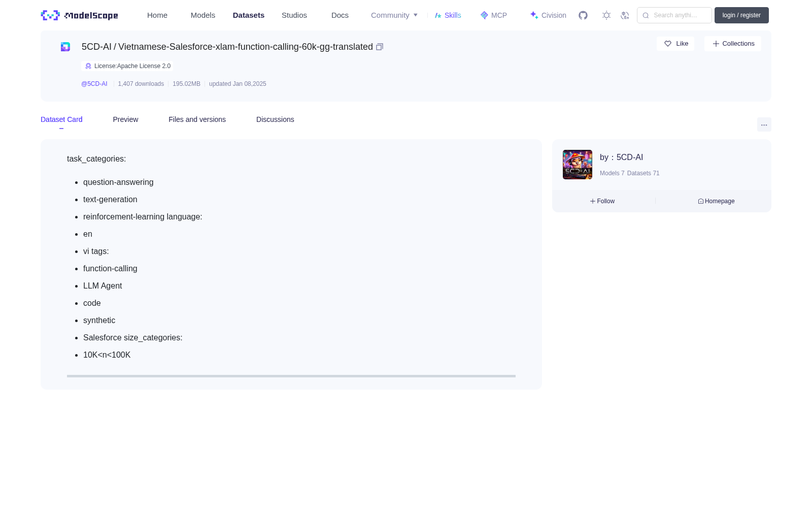Open @5CD-AI profile link
Viewport: 812px width, 508px height.
coord(94,84)
